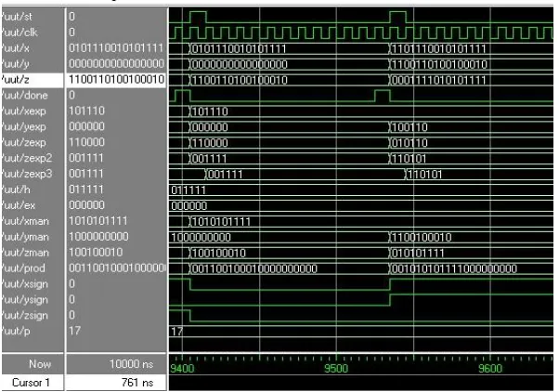
Task: Click value 011111 in the h value cell
Action: pos(86,189)
